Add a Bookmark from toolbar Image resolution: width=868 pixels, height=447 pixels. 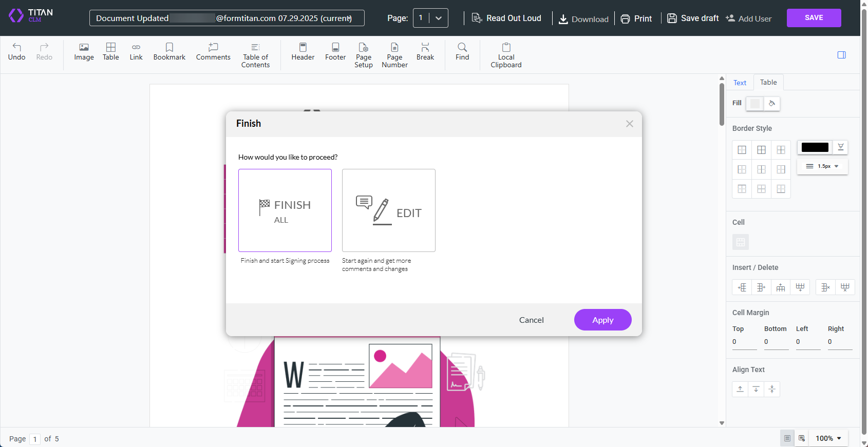[x=169, y=51]
